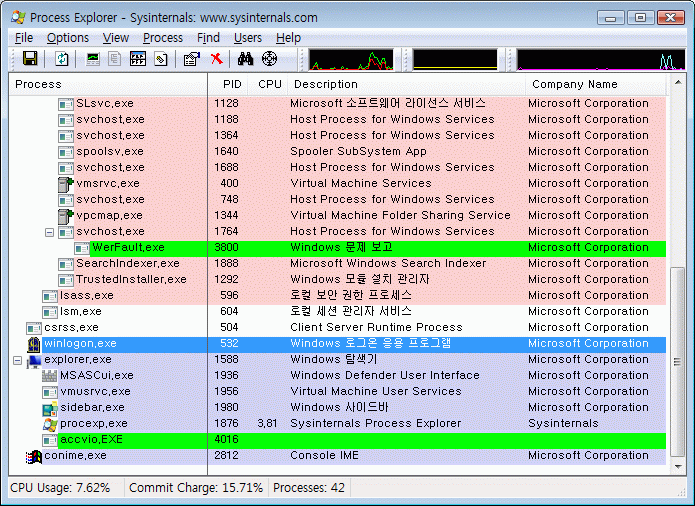Viewport: 695px width, 506px height.
Task: Open the File menu
Action: coord(24,38)
